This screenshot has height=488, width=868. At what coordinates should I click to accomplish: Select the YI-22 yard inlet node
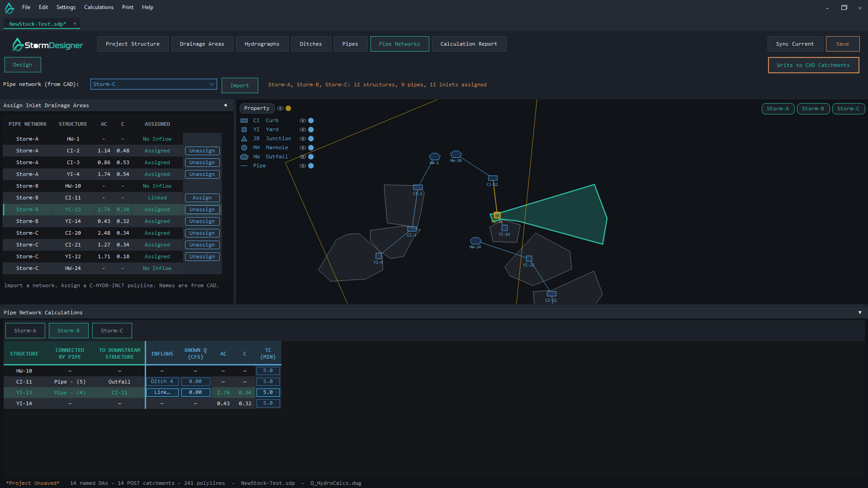[x=529, y=259]
